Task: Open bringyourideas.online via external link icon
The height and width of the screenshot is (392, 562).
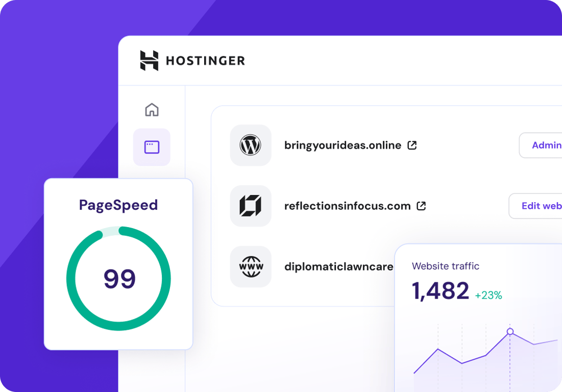Action: click(x=411, y=145)
